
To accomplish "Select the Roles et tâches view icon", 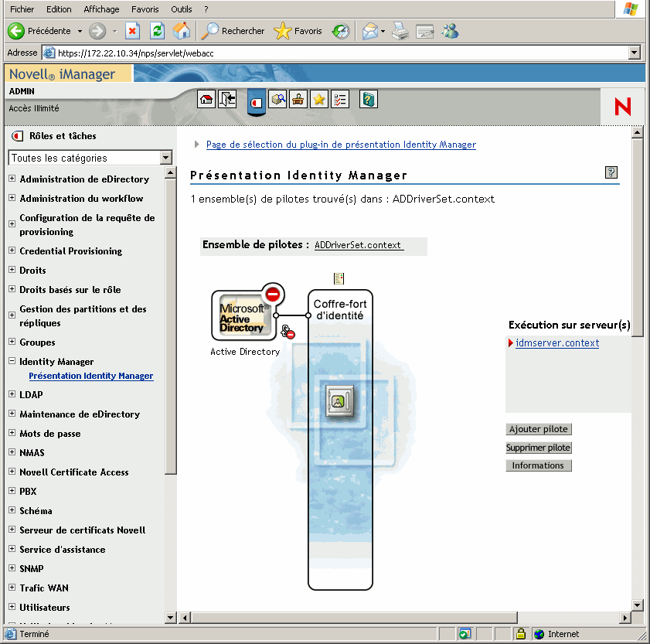I will pos(256,101).
